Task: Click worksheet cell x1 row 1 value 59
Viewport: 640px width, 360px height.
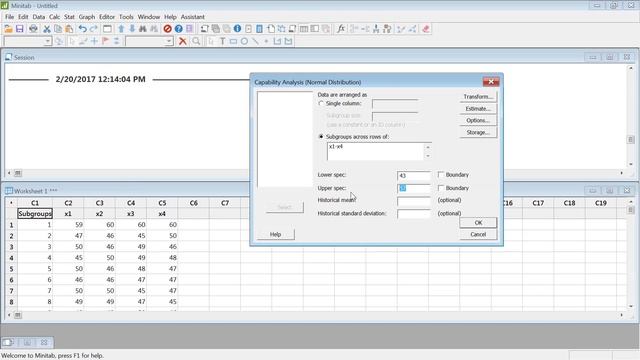Action: (68, 224)
